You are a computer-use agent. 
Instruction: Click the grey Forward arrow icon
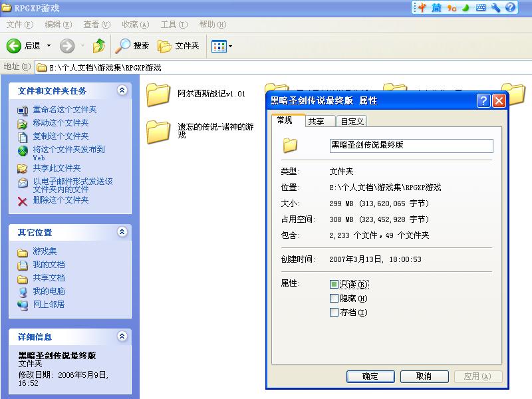[x=67, y=46]
